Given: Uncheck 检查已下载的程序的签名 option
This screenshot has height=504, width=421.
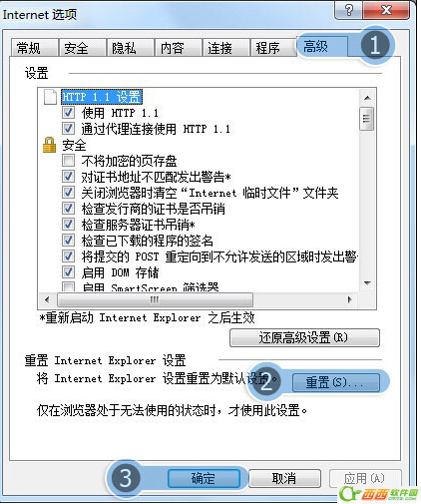Looking at the screenshot, I should 68,241.
